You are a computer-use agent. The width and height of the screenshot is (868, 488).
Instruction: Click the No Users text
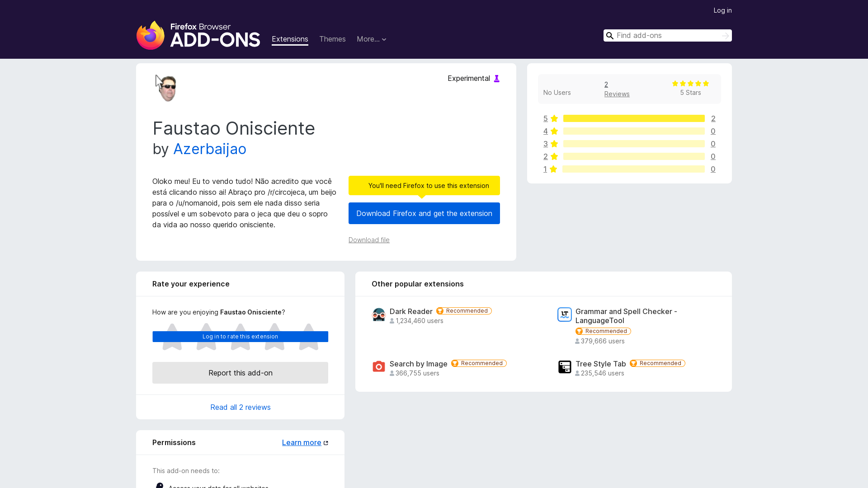click(557, 93)
